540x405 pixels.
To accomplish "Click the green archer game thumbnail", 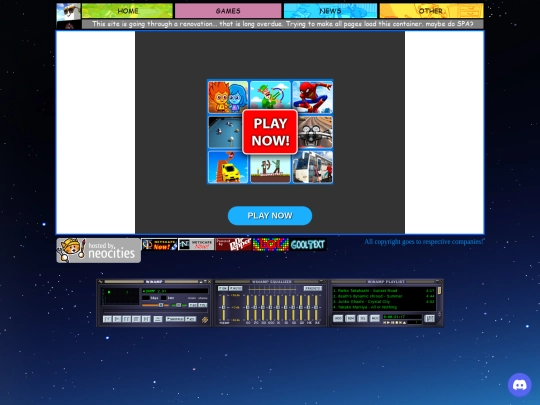I will 270,95.
